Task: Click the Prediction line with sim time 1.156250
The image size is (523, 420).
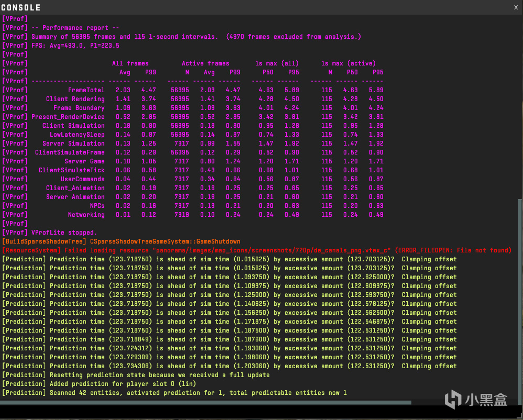Action: [x=229, y=313]
